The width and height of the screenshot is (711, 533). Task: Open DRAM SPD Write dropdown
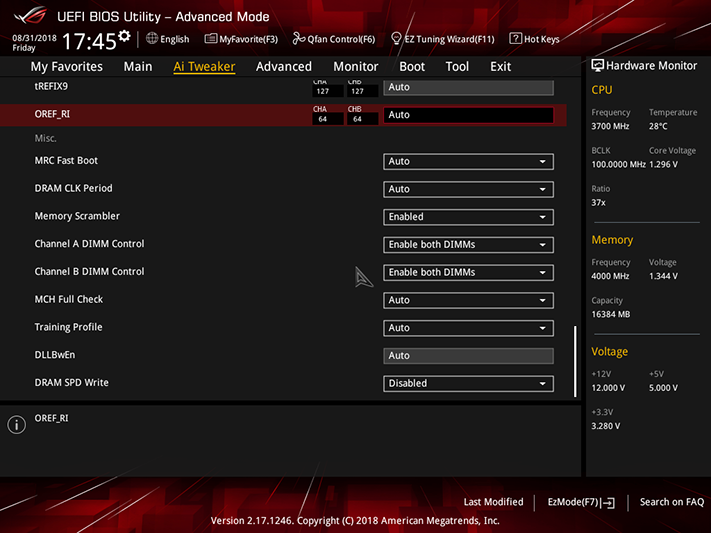(468, 383)
